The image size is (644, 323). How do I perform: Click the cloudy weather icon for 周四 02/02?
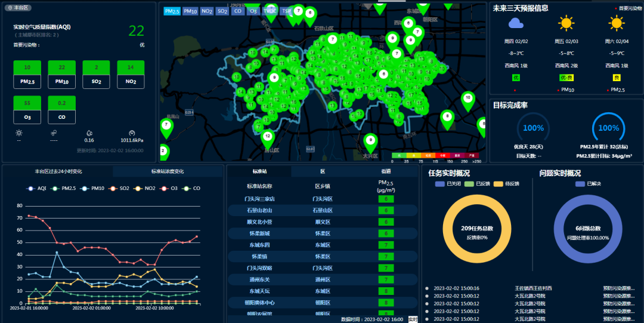[516, 23]
